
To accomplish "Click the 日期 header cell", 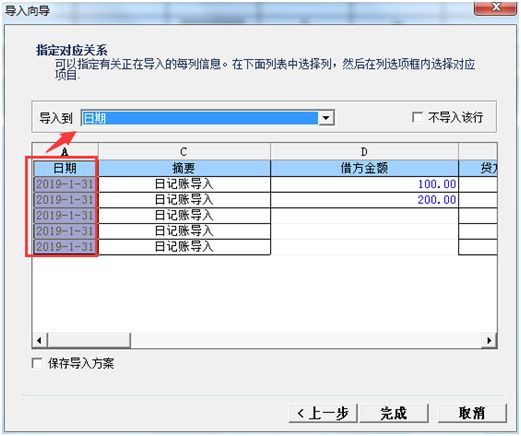I will click(x=65, y=168).
